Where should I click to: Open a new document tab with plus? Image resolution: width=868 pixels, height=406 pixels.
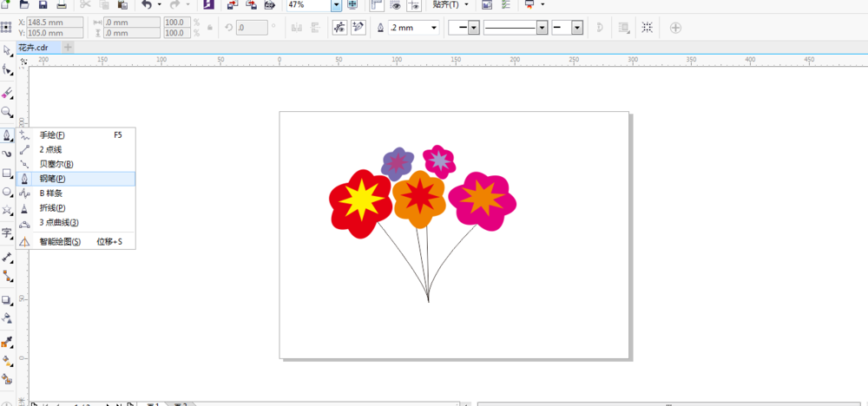coord(68,48)
